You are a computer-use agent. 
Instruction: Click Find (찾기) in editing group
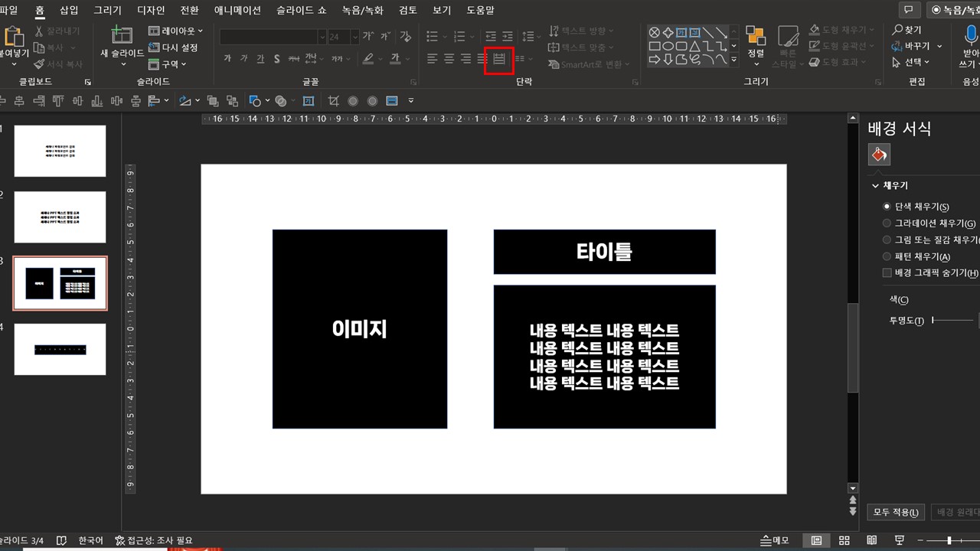(x=907, y=30)
